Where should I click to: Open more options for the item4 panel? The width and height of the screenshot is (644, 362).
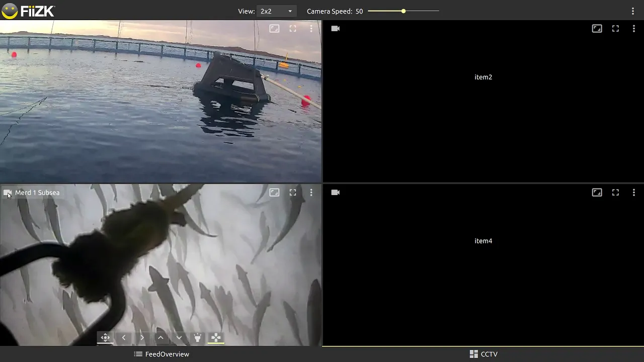634,193
